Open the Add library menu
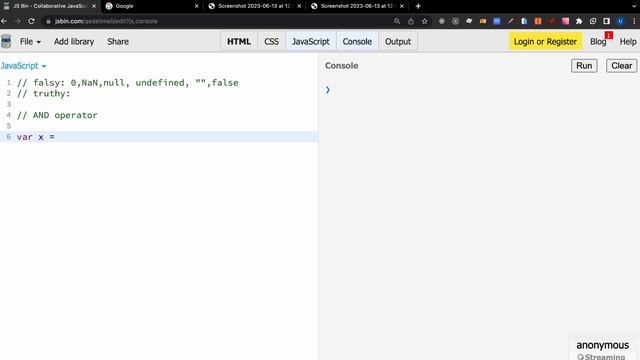 point(74,42)
